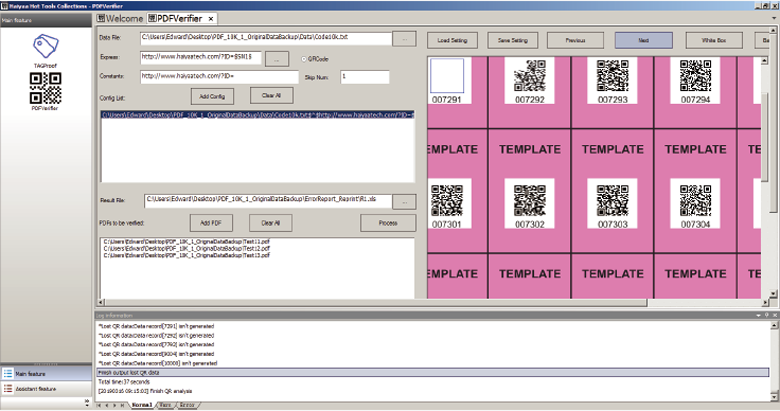Click the PDFVerifier tab grid icon
The height and width of the screenshot is (411, 780).
152,18
